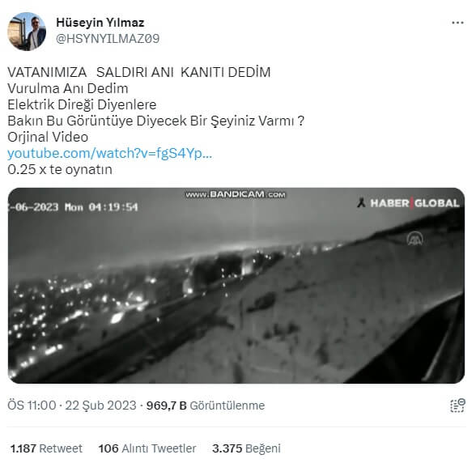
Task: Click the www.BANDICAM.com watermark
Action: pyautogui.click(x=236, y=194)
